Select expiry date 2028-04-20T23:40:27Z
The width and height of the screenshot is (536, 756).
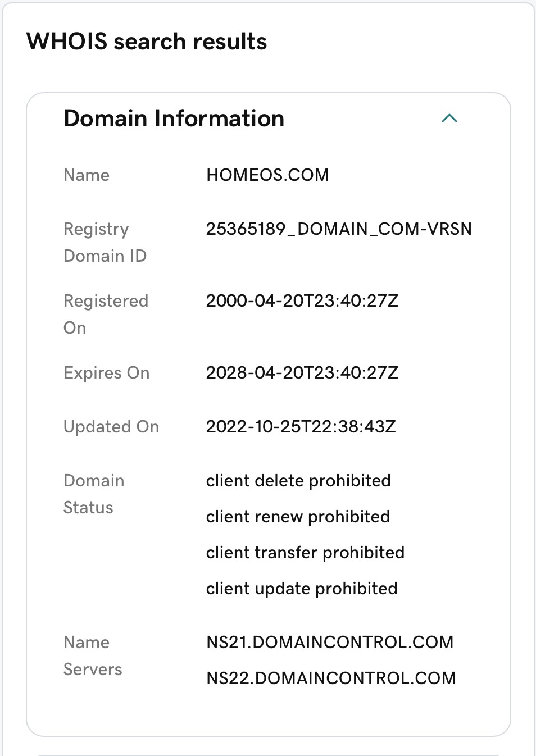click(x=302, y=373)
